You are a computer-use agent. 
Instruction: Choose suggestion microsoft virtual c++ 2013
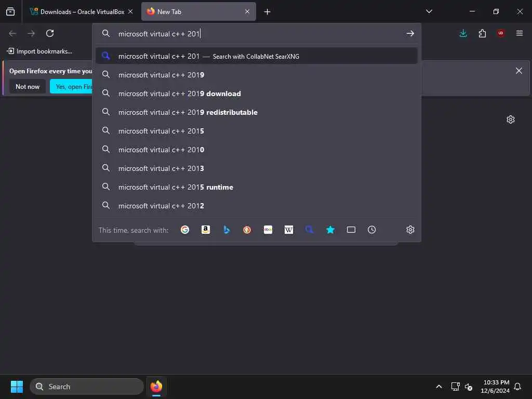(257, 168)
